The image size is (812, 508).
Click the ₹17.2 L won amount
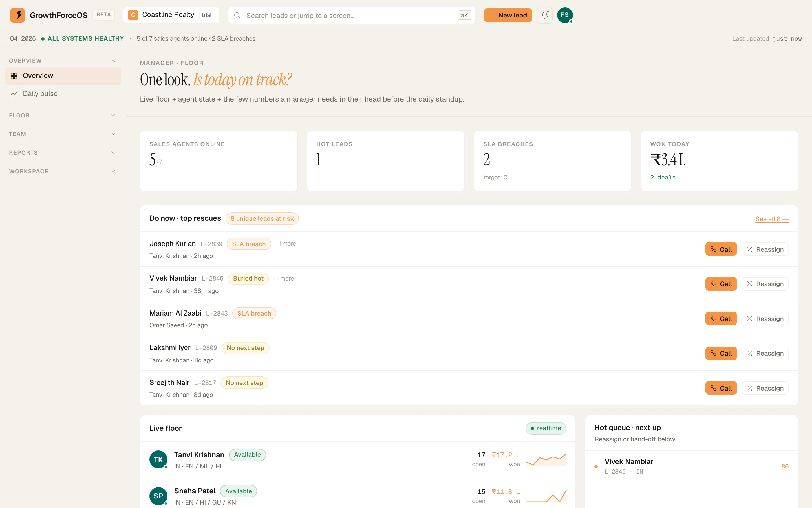[506, 455]
